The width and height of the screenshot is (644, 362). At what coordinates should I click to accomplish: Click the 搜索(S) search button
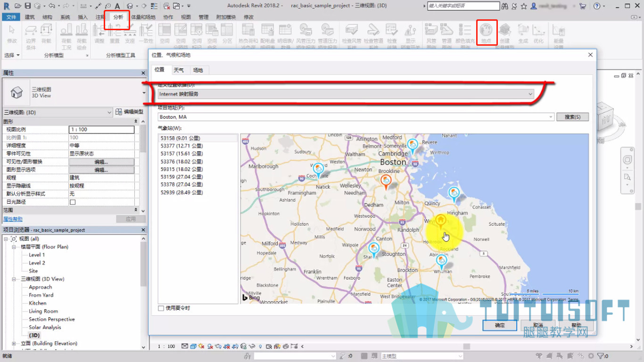point(572,117)
